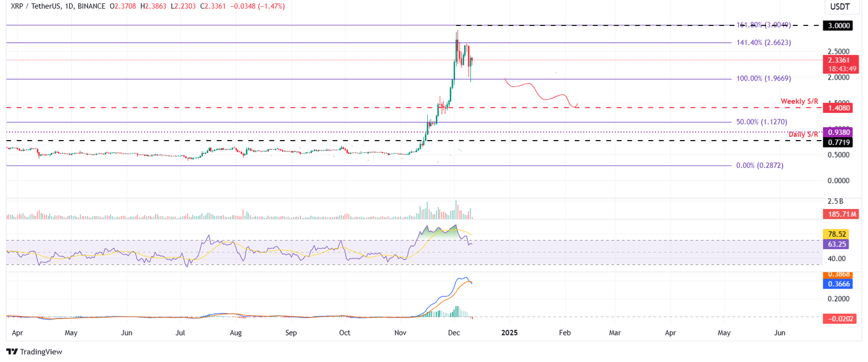Click the Weekly S/R level at 1.4080

click(x=838, y=107)
